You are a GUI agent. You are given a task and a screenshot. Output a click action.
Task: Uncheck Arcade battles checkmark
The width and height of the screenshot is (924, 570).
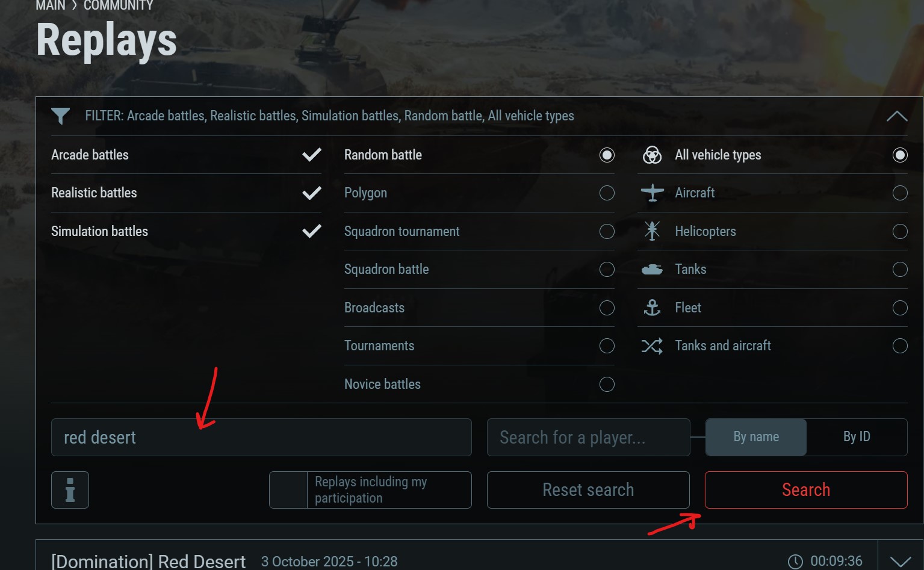(x=311, y=155)
